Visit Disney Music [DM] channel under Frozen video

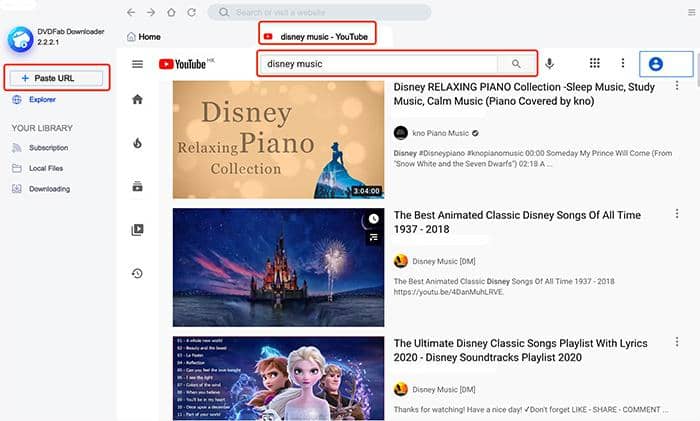[444, 389]
